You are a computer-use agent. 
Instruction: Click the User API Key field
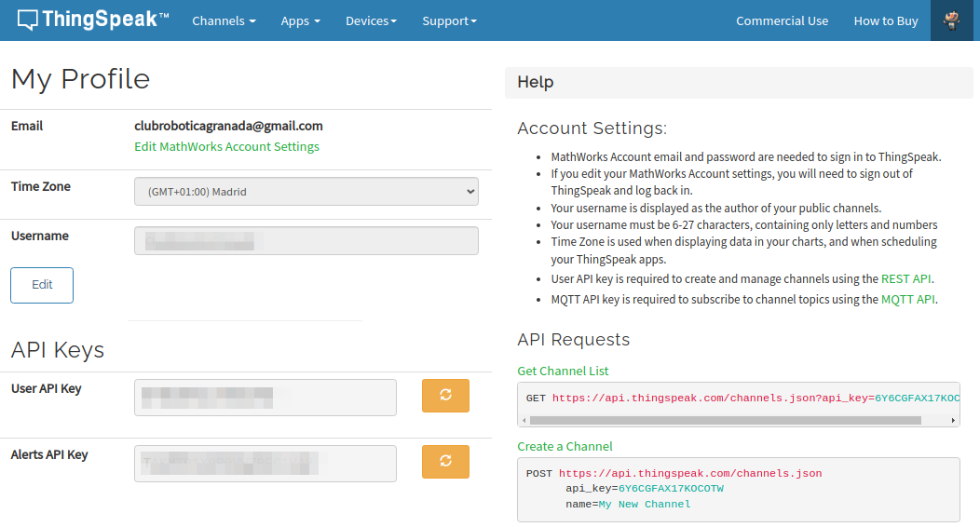point(265,398)
